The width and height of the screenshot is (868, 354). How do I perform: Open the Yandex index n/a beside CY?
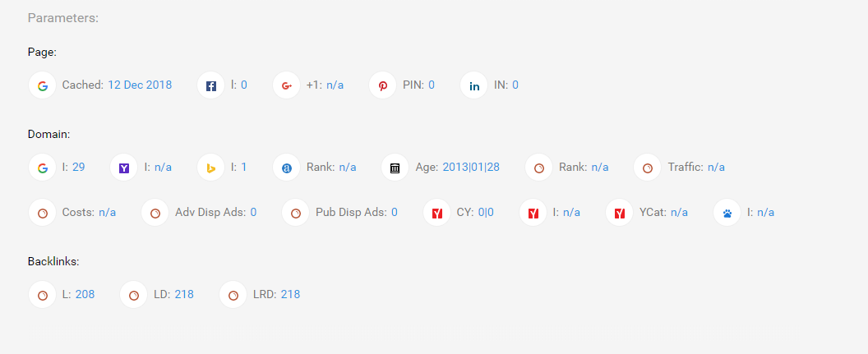click(x=572, y=213)
